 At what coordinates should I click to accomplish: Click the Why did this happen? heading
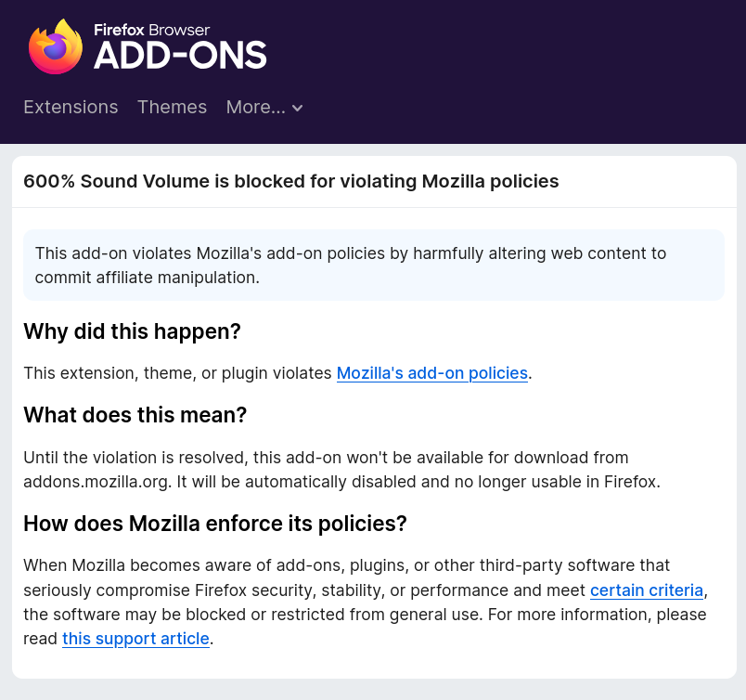pyautogui.click(x=132, y=331)
